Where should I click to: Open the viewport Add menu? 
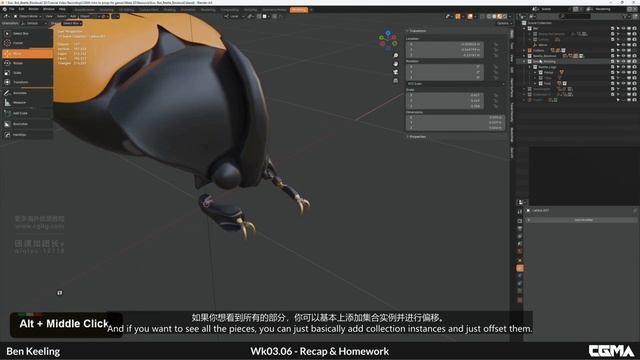(73, 16)
